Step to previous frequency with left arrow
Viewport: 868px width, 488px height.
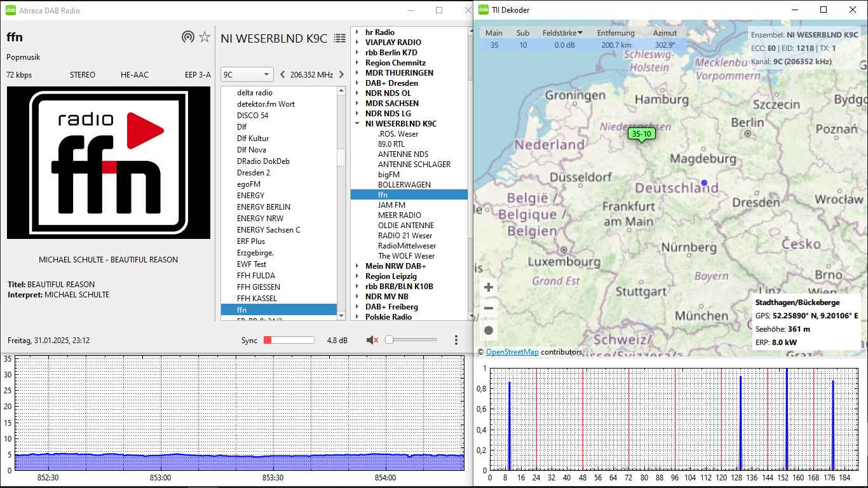(283, 75)
